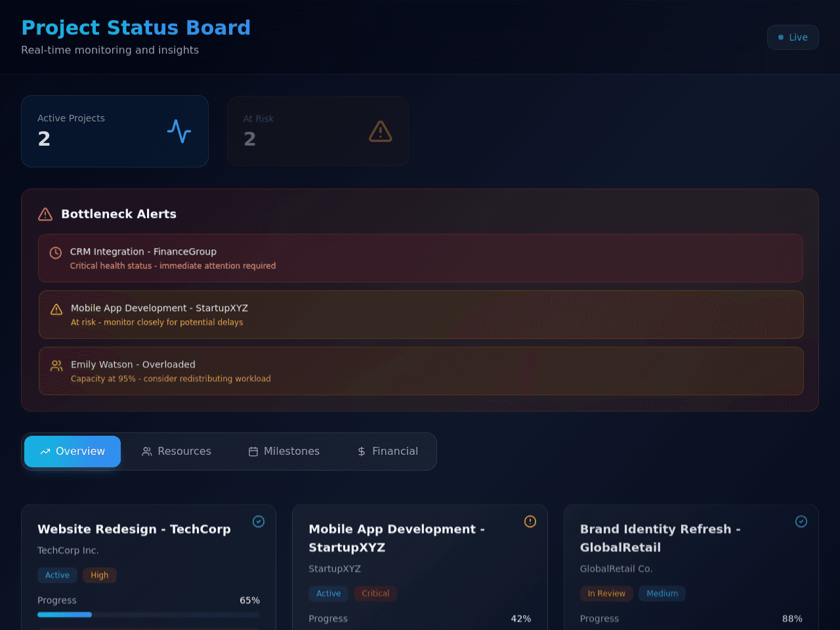Open the Financial tab
Screen dimensions: 840x630
(x=387, y=451)
